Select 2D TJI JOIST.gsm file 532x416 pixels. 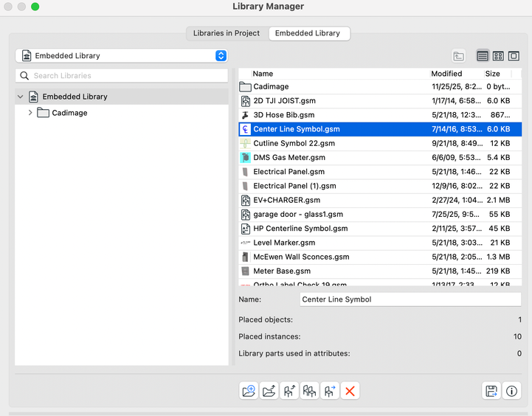380,101
